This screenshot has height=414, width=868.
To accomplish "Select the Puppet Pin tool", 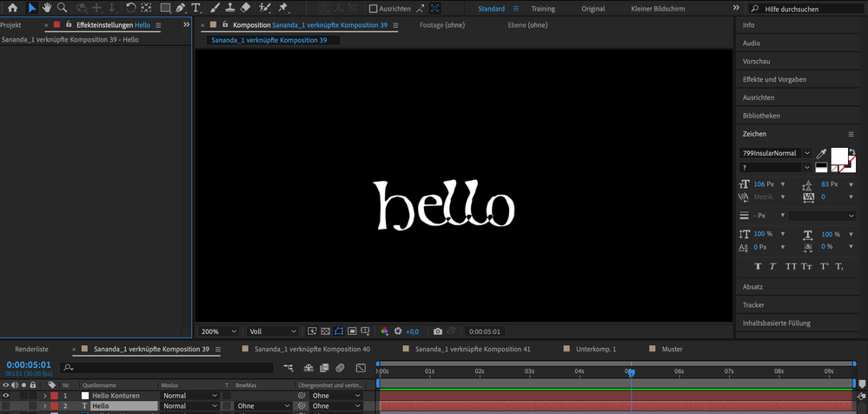I will click(283, 8).
